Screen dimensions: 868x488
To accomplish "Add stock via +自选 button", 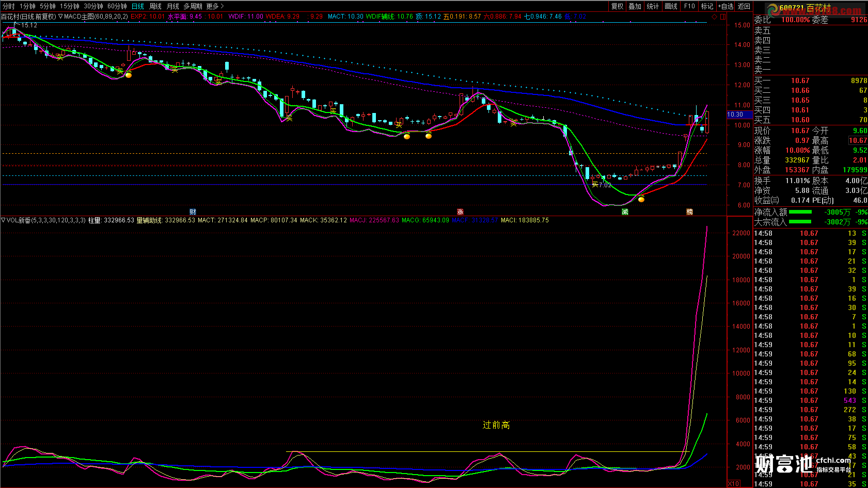I will 725,6.
